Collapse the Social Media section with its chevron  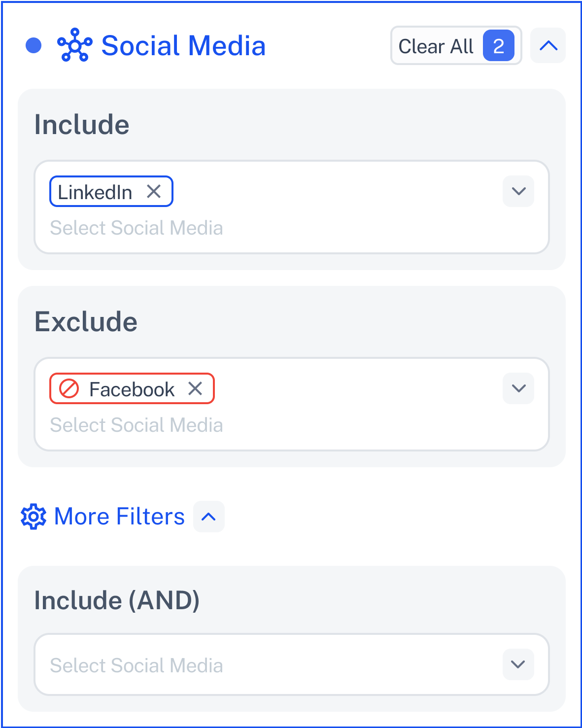point(548,45)
